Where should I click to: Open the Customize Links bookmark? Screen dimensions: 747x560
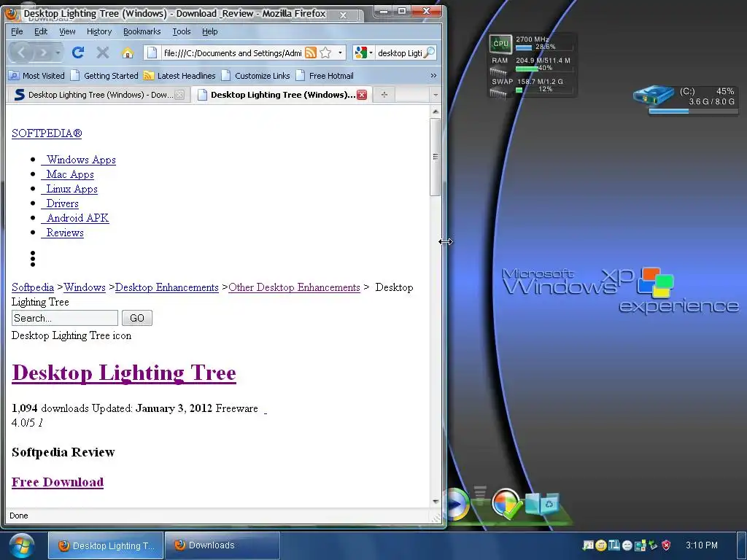point(256,76)
